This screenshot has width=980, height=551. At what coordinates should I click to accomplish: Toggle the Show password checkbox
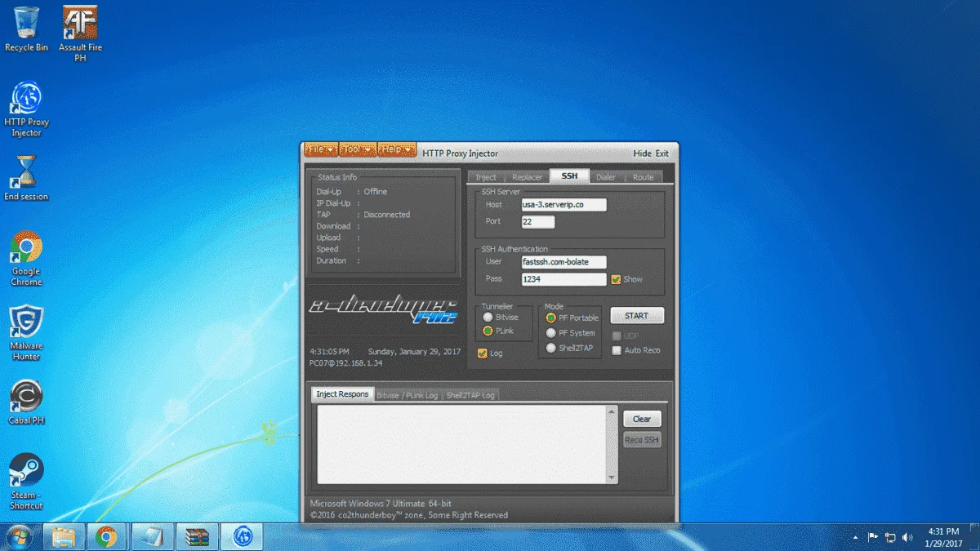coord(616,279)
